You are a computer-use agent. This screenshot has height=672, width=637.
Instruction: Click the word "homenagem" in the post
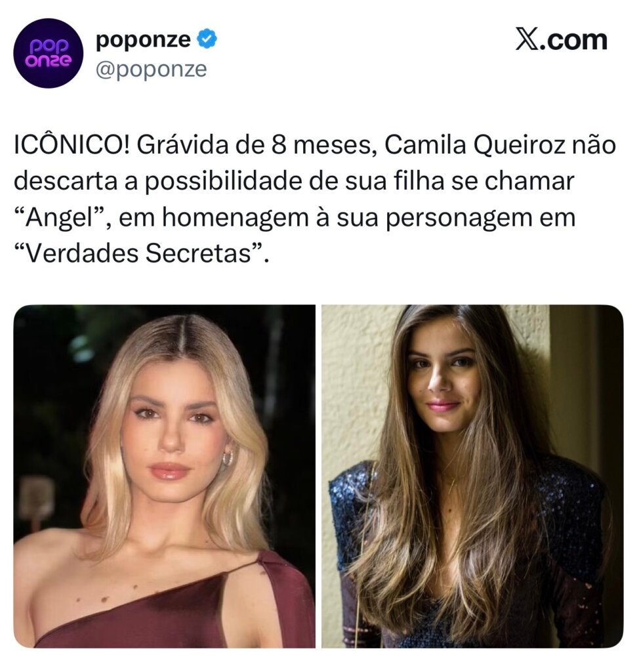pyautogui.click(x=235, y=219)
